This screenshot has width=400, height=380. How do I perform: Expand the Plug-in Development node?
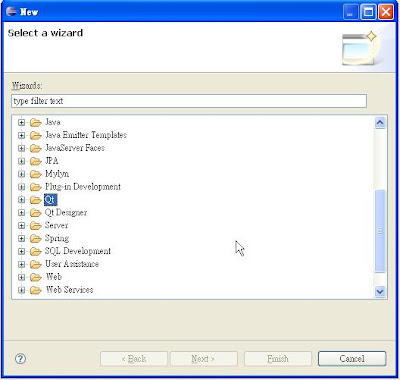pyautogui.click(x=21, y=187)
